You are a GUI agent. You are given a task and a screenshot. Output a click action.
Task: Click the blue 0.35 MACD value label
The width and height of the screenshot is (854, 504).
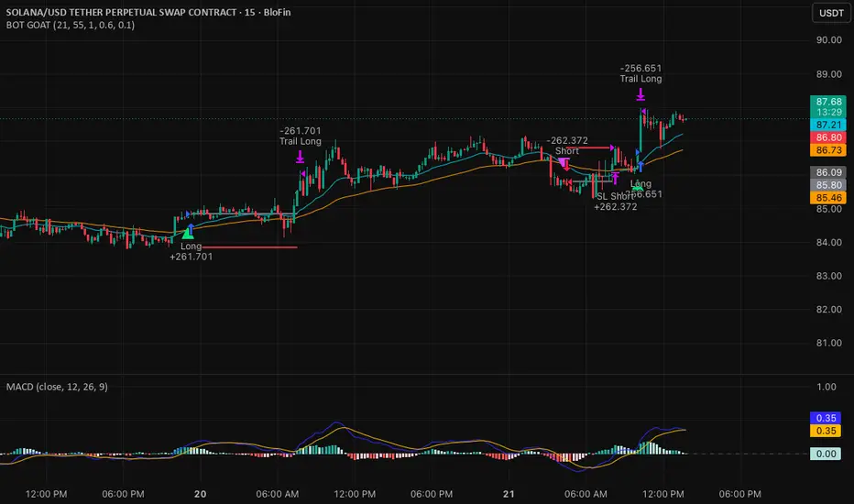[x=826, y=418]
